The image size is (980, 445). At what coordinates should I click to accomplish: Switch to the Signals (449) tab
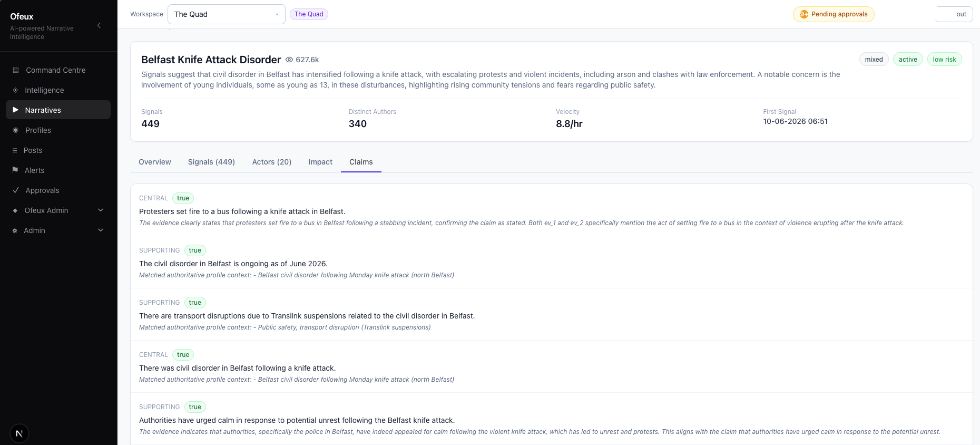211,162
